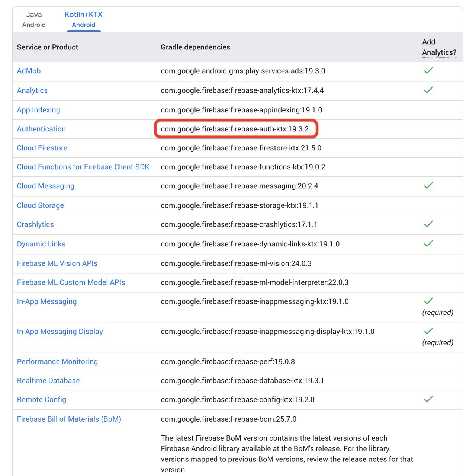Image resolution: width=476 pixels, height=476 pixels.
Task: Click the firebase-firestore-ktx:21.5.0 dependency text
Action: [241, 148]
